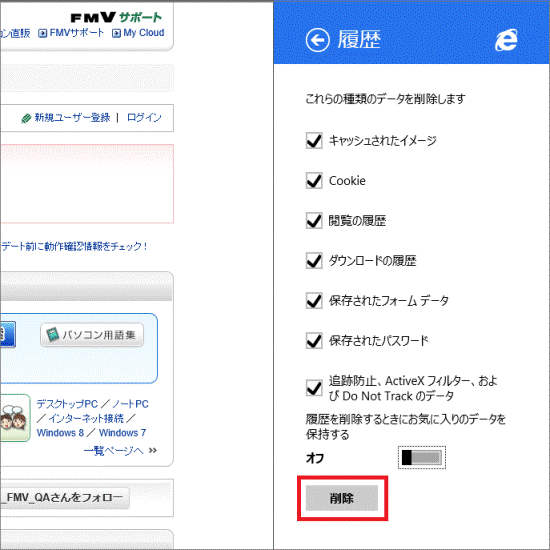
Task: Click the 削除 button
Action: coord(342,498)
